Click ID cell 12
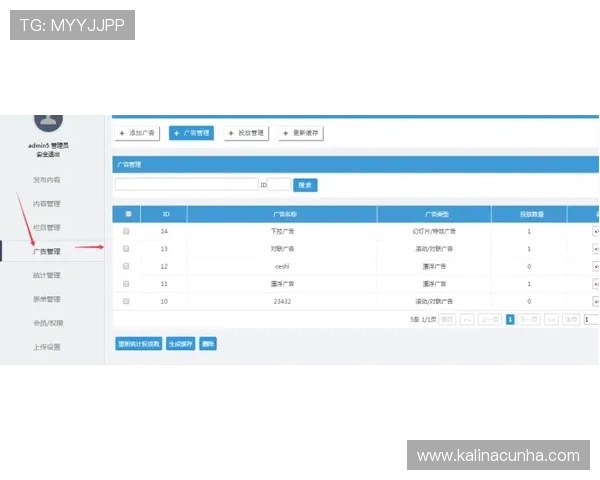 point(164,266)
